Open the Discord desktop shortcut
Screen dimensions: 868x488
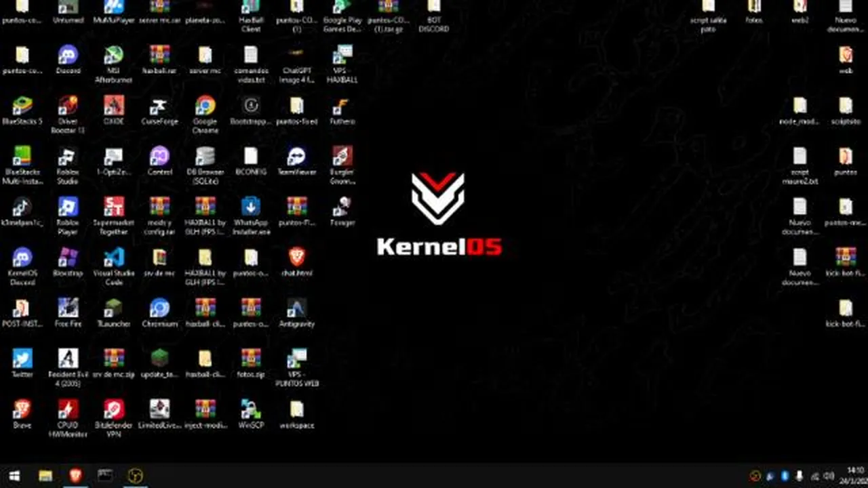(x=68, y=60)
